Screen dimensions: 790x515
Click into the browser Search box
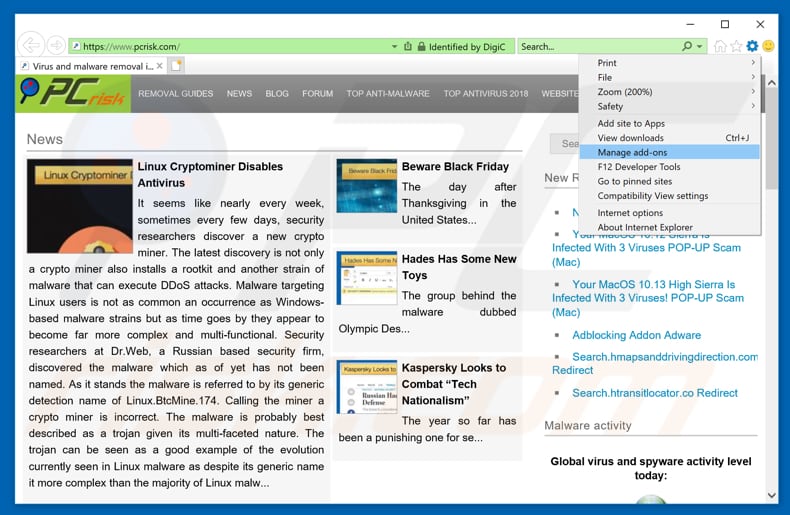599,46
